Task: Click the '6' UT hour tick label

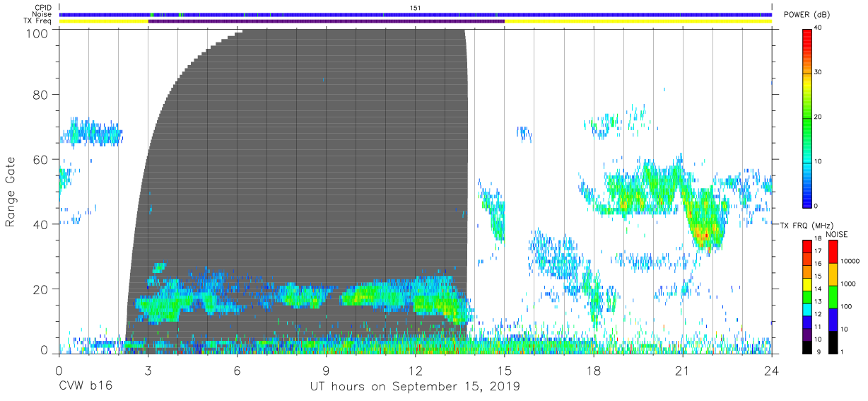Action: click(x=237, y=370)
